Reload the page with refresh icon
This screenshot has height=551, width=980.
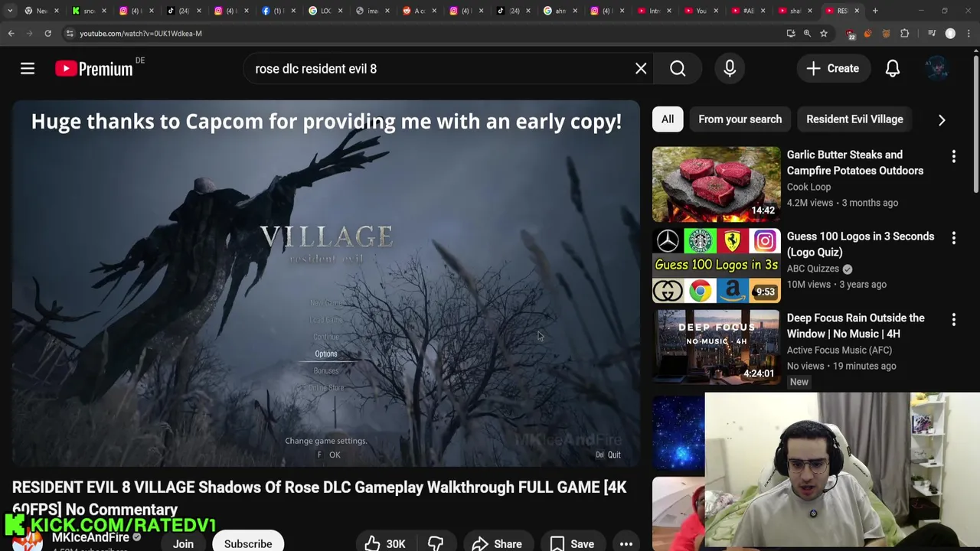pos(47,34)
